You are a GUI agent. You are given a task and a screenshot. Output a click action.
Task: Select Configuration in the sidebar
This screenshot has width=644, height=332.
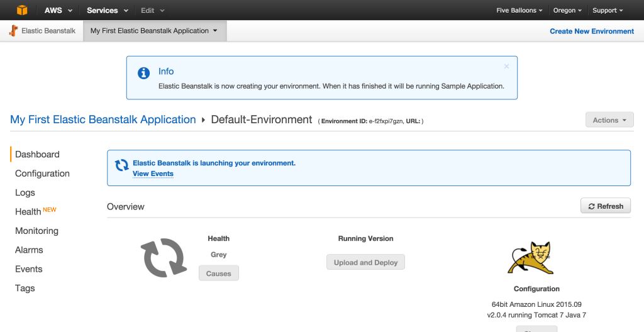pyautogui.click(x=42, y=174)
